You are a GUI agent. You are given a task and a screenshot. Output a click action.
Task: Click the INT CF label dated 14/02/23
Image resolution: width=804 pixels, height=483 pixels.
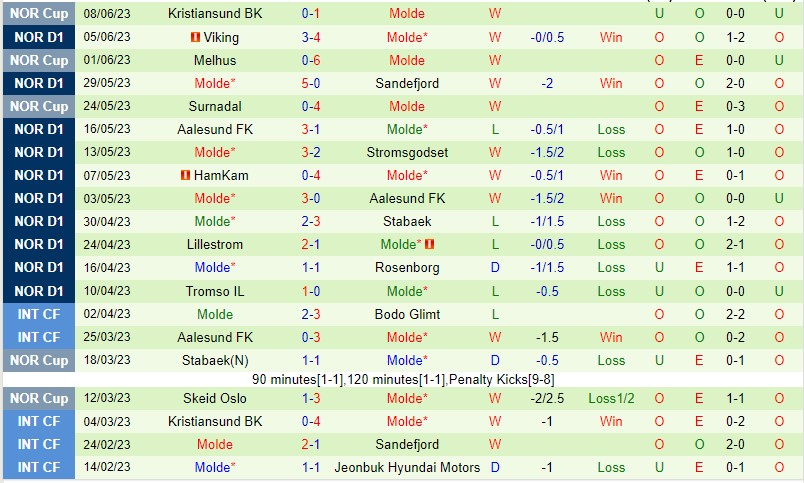point(40,467)
